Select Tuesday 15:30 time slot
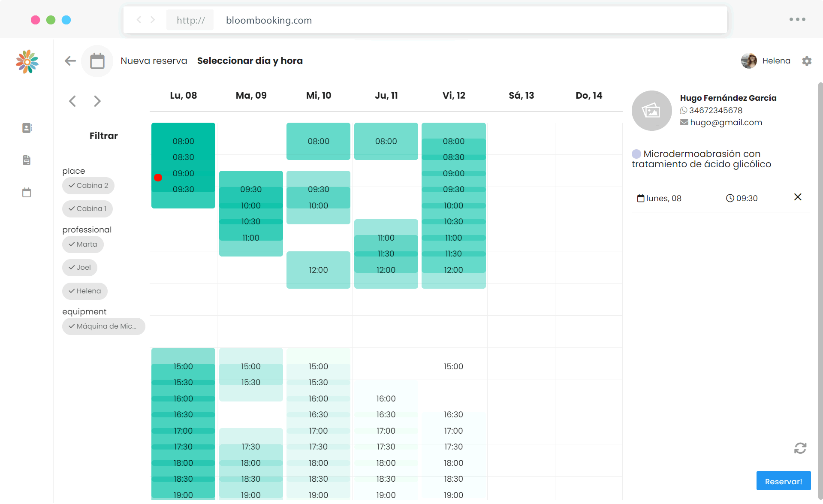This screenshot has height=504, width=823. coord(251,382)
